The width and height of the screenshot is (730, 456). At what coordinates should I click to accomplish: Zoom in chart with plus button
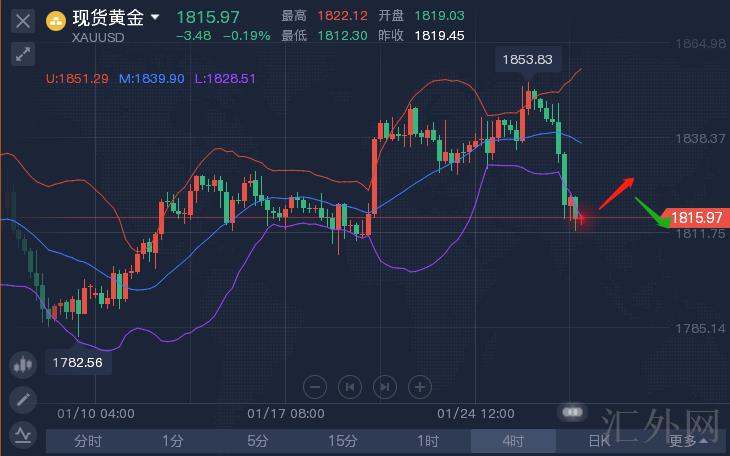420,386
